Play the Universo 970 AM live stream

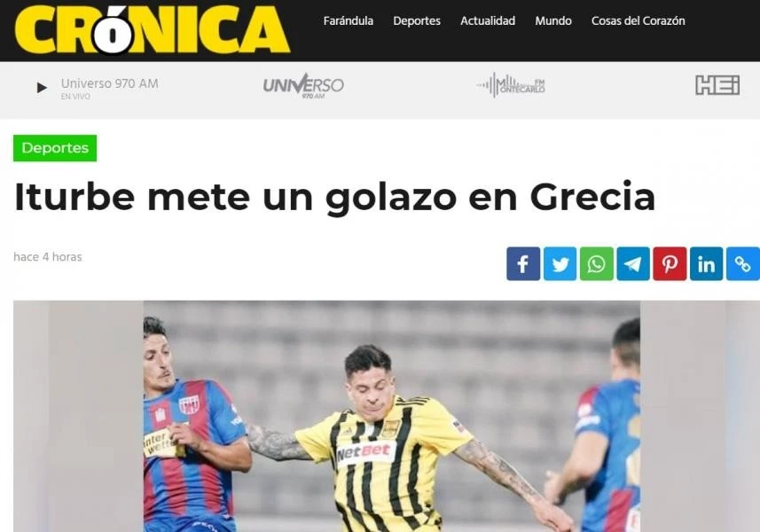pyautogui.click(x=43, y=88)
